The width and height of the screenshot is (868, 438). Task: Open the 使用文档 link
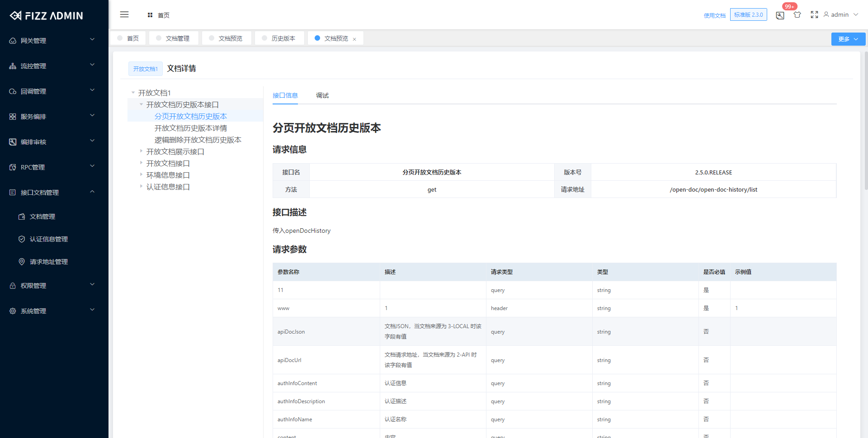[714, 14]
